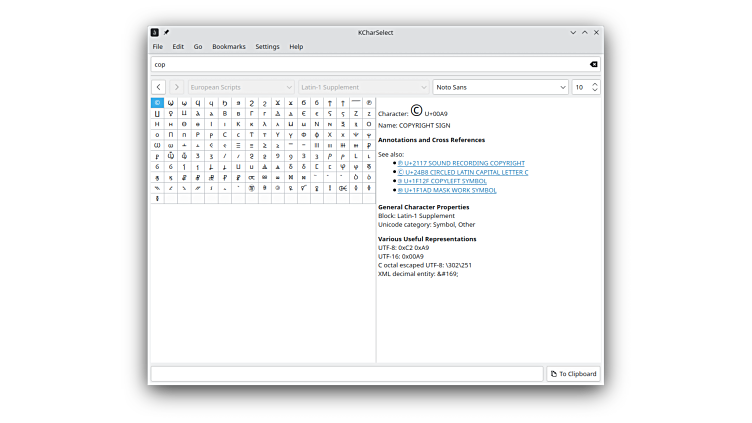
Task: Open the European Scripts category dropdown
Action: (x=241, y=87)
